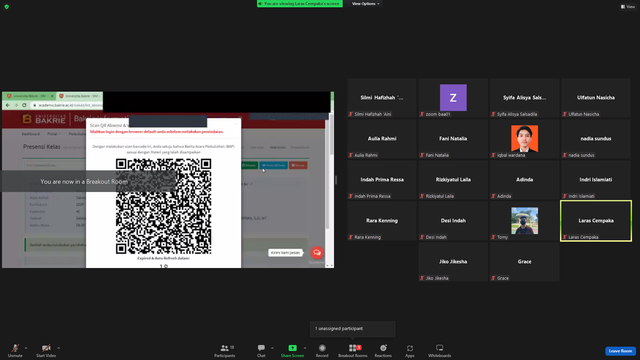This screenshot has height=360, width=640.
Task: Click the Kirim kami pesan label
Action: (x=286, y=253)
